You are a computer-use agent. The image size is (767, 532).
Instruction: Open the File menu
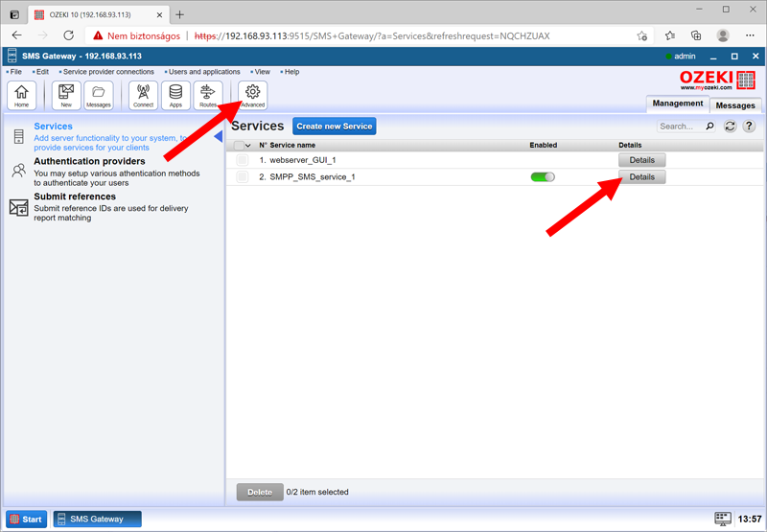coord(14,71)
